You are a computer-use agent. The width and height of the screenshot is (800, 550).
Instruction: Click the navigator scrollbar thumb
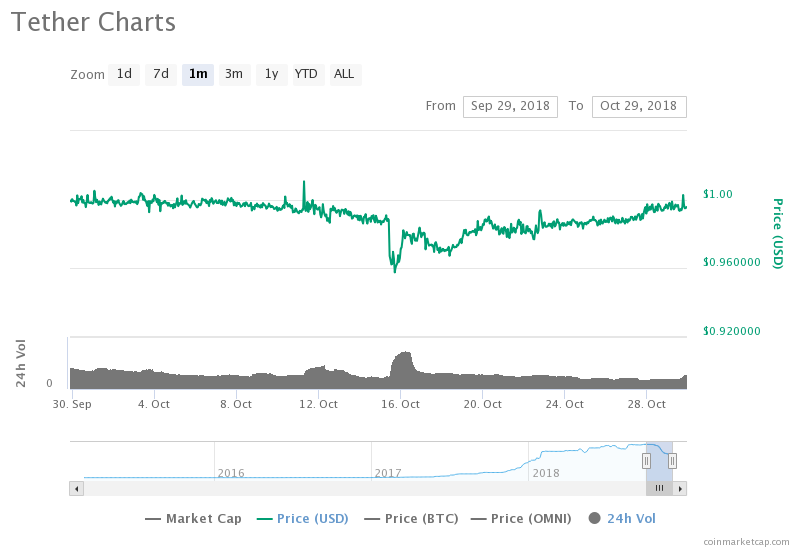tap(659, 489)
